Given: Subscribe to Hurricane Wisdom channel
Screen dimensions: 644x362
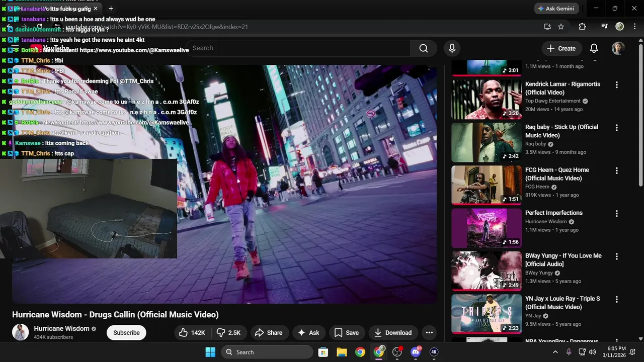Looking at the screenshot, I should 126,333.
